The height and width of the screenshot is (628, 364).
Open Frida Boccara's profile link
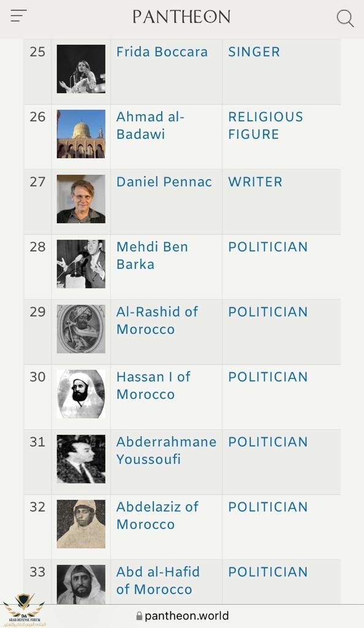click(x=162, y=52)
